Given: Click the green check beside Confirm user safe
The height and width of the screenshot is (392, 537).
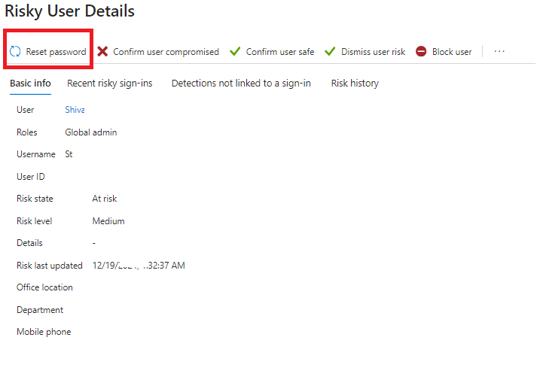Looking at the screenshot, I should click(x=235, y=51).
